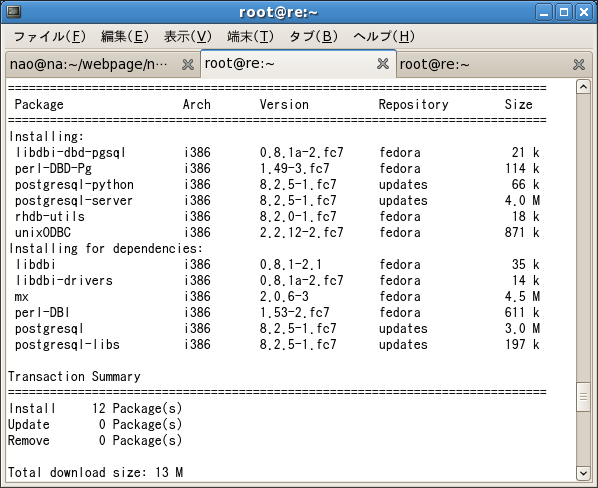The image size is (598, 488).
Task: Click the Install 12 Package(s) line
Action: click(95, 409)
